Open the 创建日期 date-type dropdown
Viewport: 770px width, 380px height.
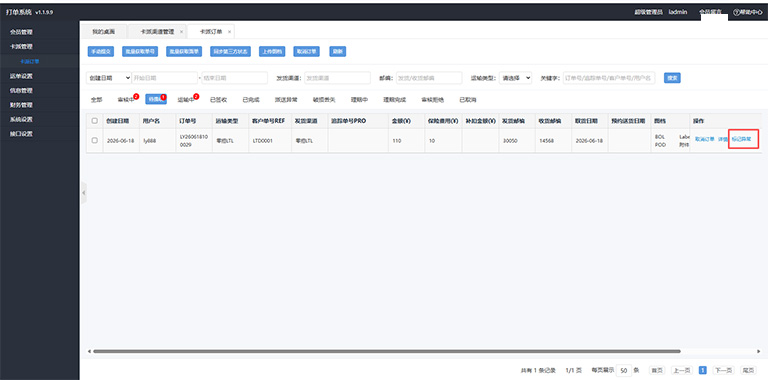pos(109,78)
